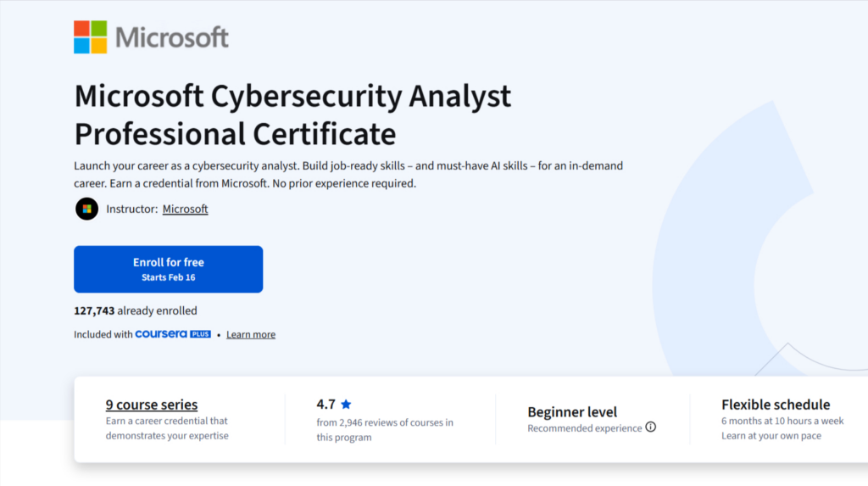The image size is (868, 486).
Task: Click the 2,946 reviews text
Action: 385,422
